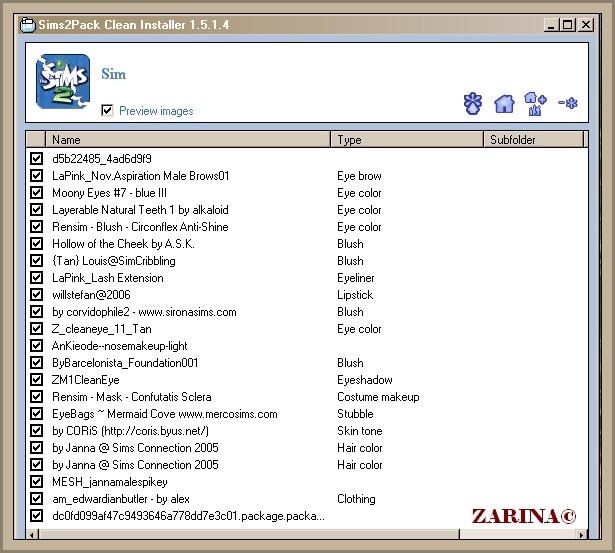Select AnKieode--nosemakeup-light name
The image size is (615, 553).
(120, 346)
